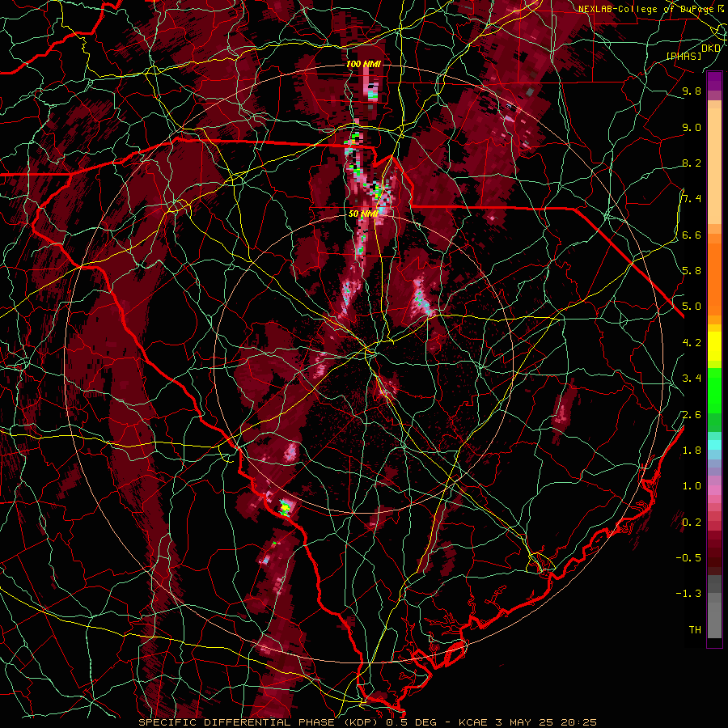This screenshot has width=728, height=728.
Task: Click the 100 NMI range ring label
Action: pyautogui.click(x=363, y=64)
